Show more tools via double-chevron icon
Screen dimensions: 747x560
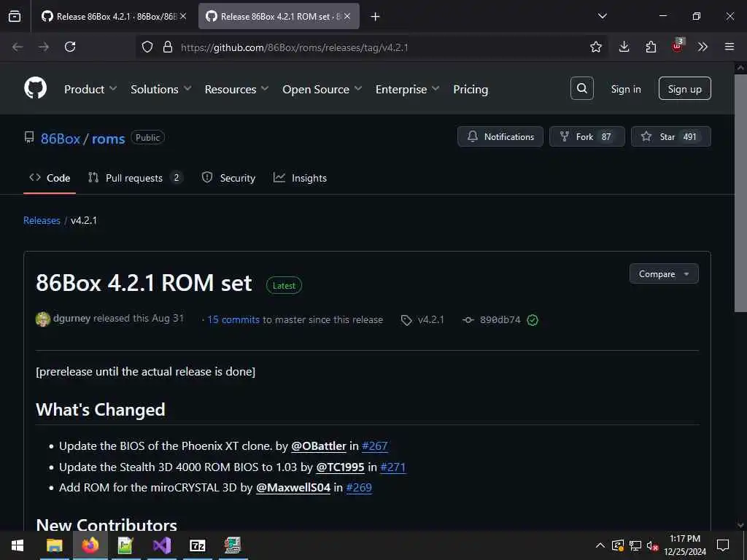click(x=703, y=47)
